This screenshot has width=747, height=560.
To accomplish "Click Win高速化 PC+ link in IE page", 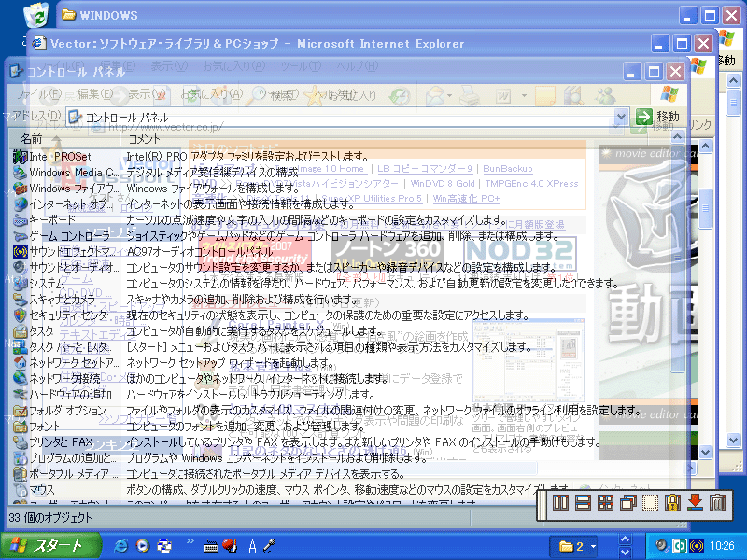I will (466, 198).
